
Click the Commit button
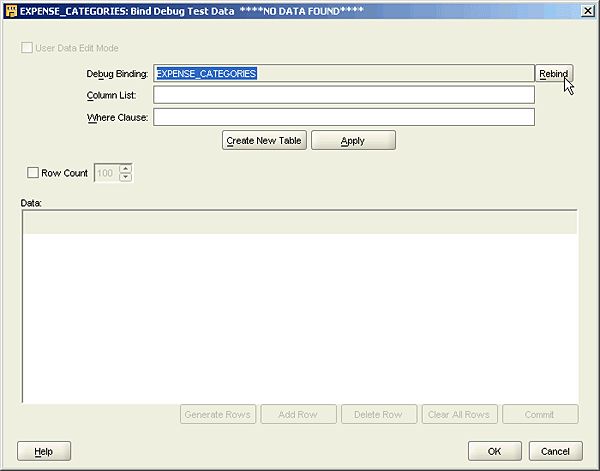[540, 414]
